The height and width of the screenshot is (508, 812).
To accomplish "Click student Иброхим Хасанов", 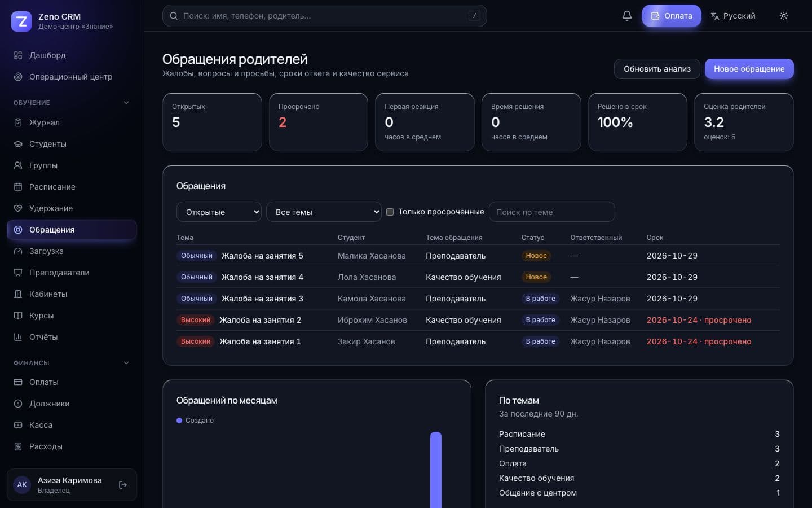I will pyautogui.click(x=372, y=320).
